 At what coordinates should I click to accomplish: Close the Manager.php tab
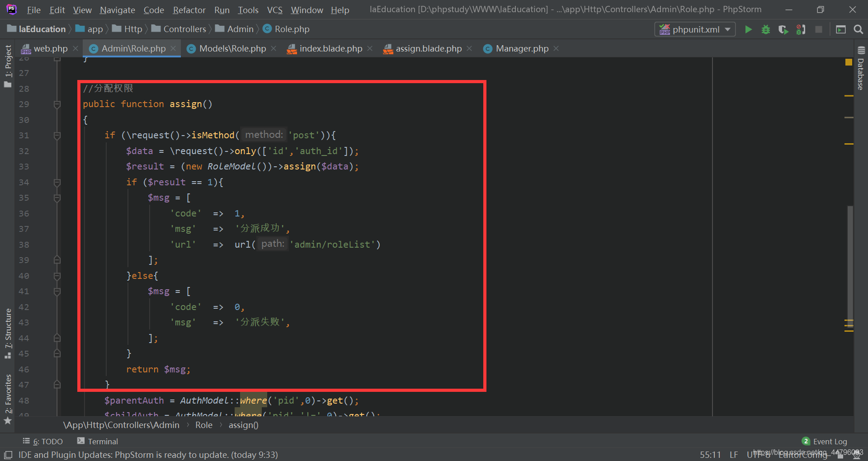pyautogui.click(x=556, y=48)
